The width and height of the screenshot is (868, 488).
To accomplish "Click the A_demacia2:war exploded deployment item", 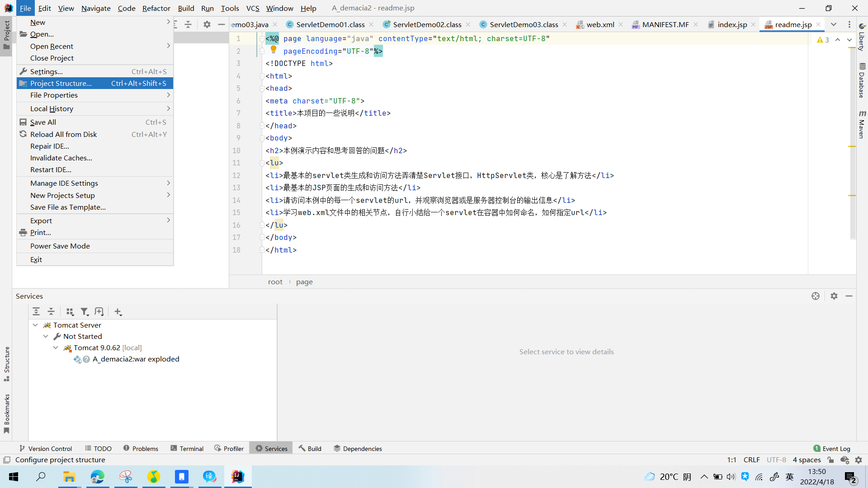I will tap(136, 359).
